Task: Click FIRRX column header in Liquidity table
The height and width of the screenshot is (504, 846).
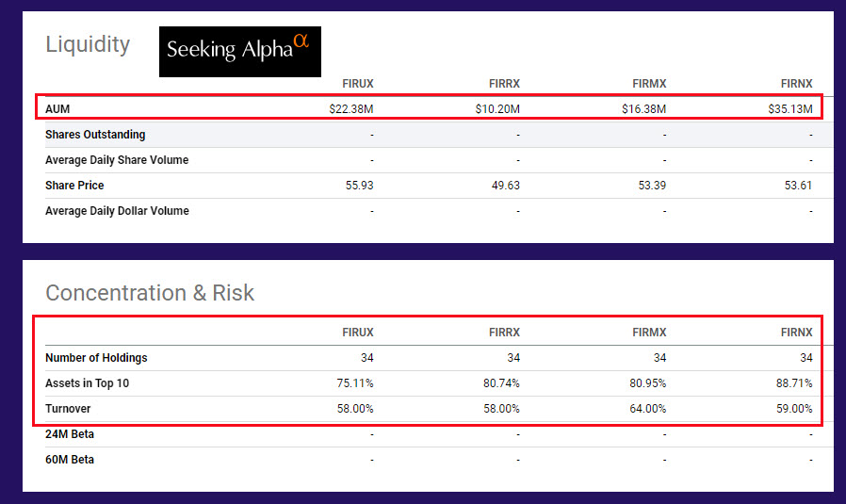Action: tap(504, 84)
